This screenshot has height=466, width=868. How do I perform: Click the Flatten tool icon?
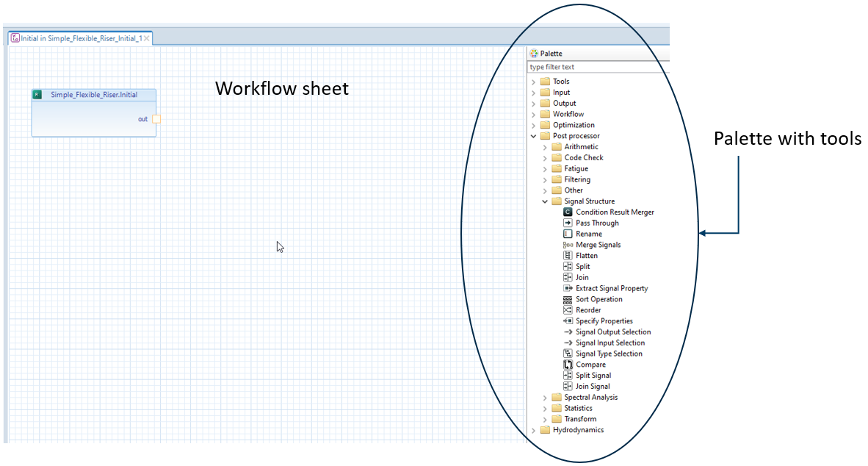(568, 256)
